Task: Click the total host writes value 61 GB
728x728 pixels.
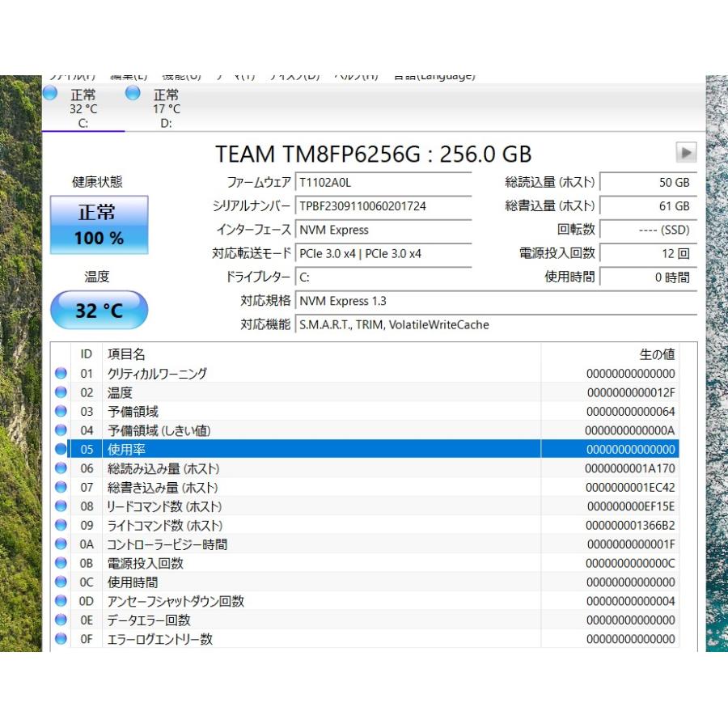Action: tap(648, 205)
